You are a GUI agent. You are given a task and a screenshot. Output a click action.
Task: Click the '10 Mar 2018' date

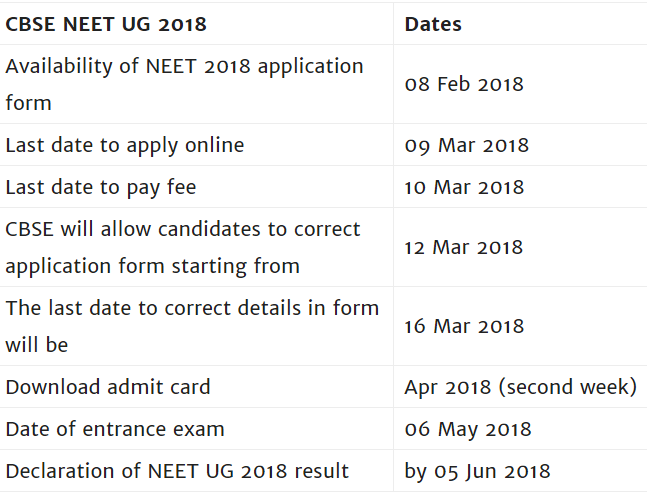(466, 187)
